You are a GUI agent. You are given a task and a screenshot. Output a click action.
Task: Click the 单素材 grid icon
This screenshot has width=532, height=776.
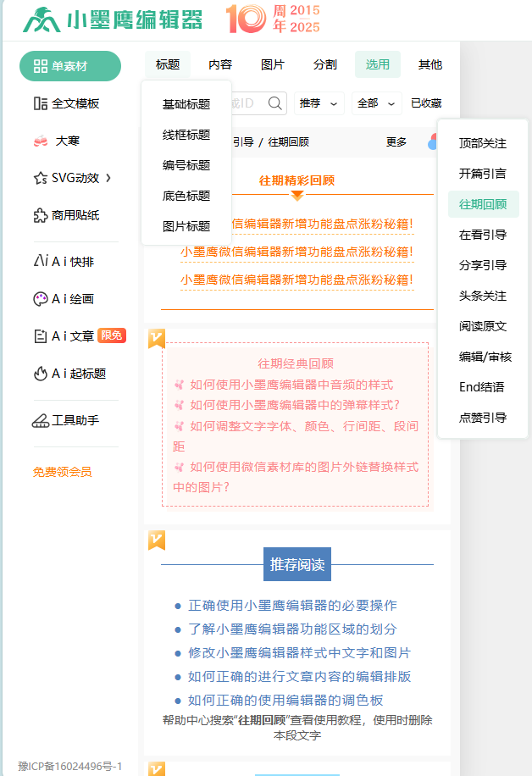(41, 66)
